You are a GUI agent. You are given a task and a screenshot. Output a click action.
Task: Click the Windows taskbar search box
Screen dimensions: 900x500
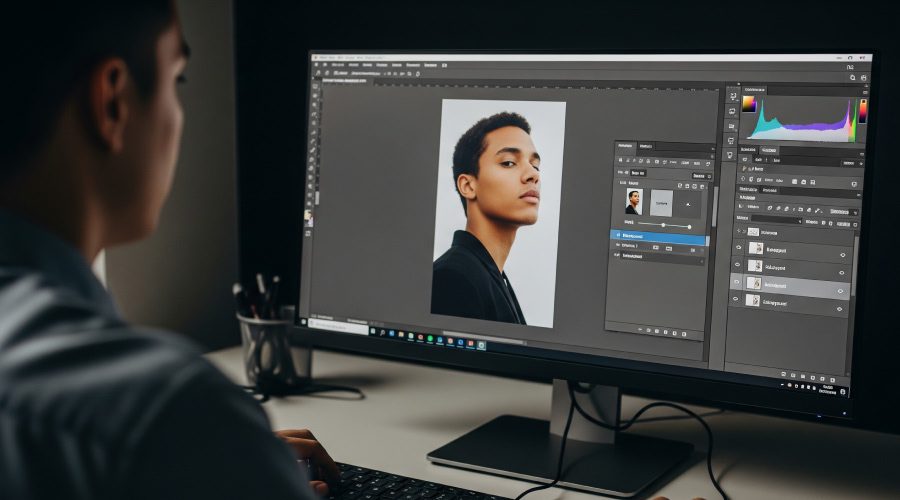click(x=338, y=327)
